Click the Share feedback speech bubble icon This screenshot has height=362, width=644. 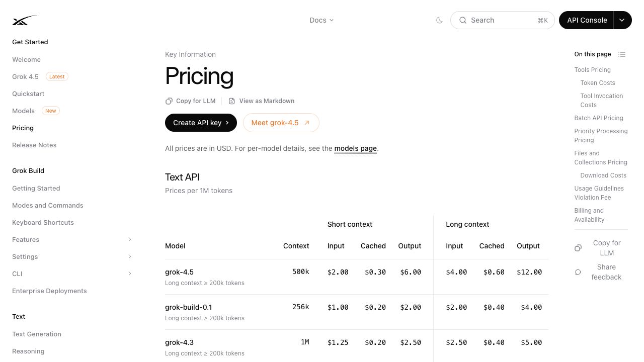[x=578, y=272]
